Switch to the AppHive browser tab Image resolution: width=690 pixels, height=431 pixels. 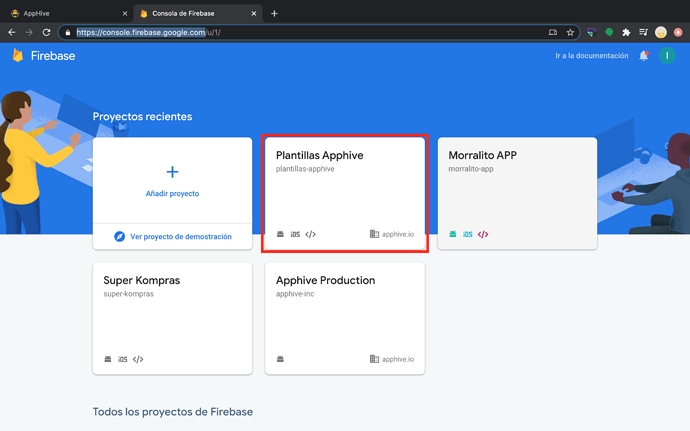60,13
